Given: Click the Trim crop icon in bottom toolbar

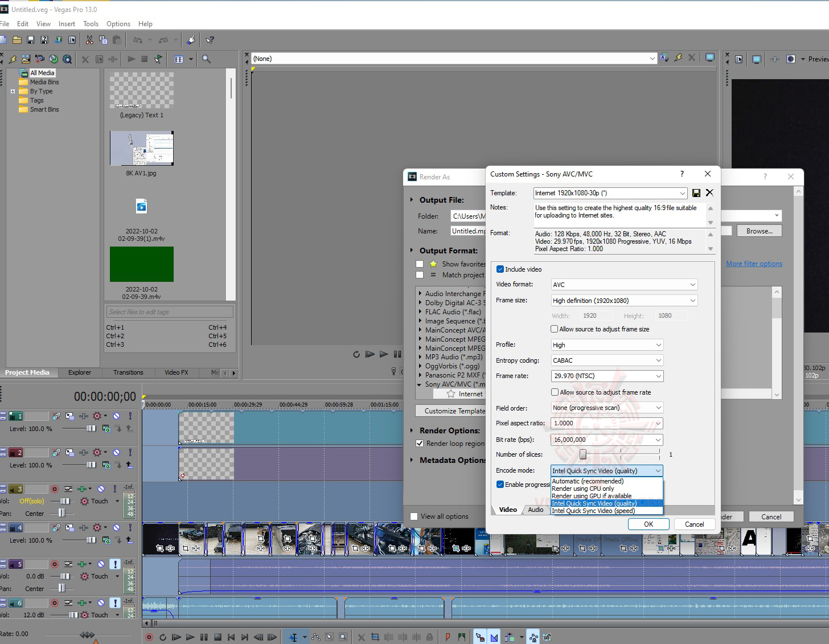Looking at the screenshot, I should [375, 637].
